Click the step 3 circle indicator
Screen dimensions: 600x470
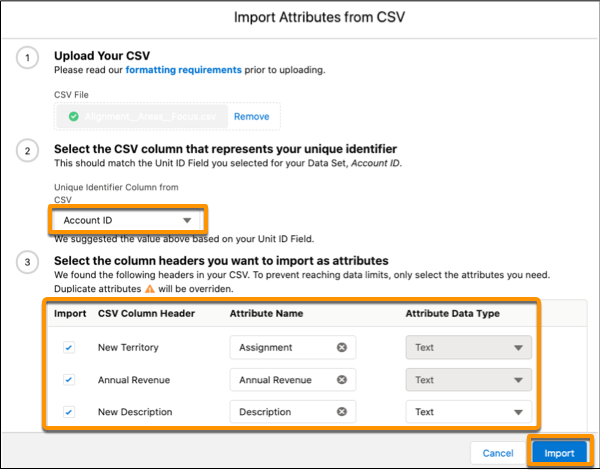[27, 263]
